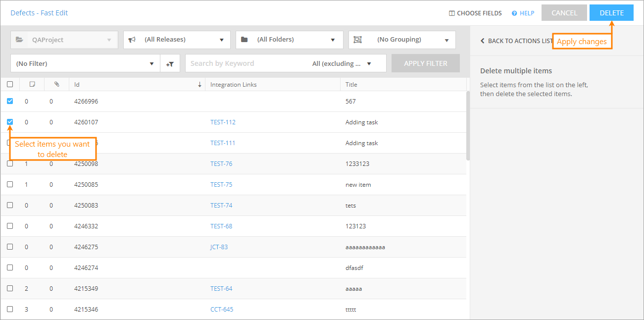Click the notes column header icon
Screen dimensions: 644x320
tap(32, 85)
